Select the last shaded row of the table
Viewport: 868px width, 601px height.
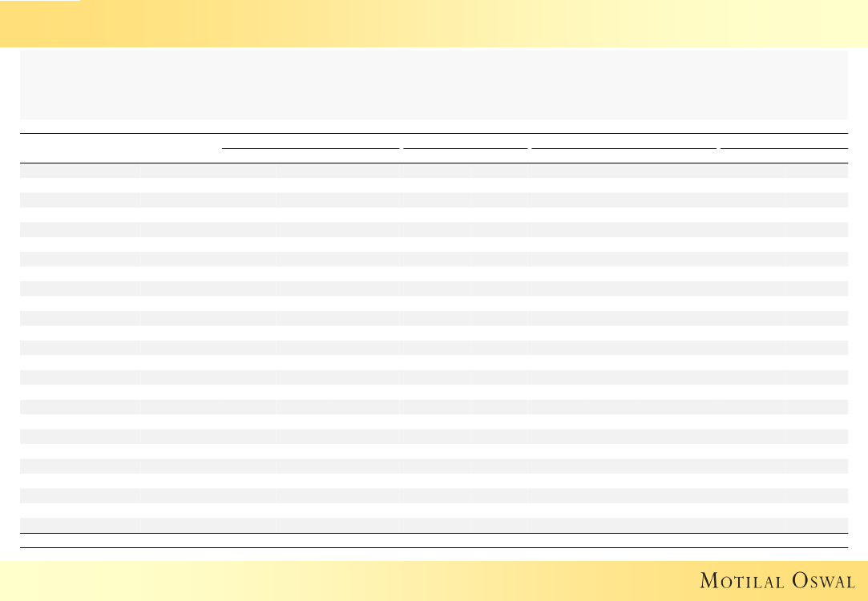point(434,526)
